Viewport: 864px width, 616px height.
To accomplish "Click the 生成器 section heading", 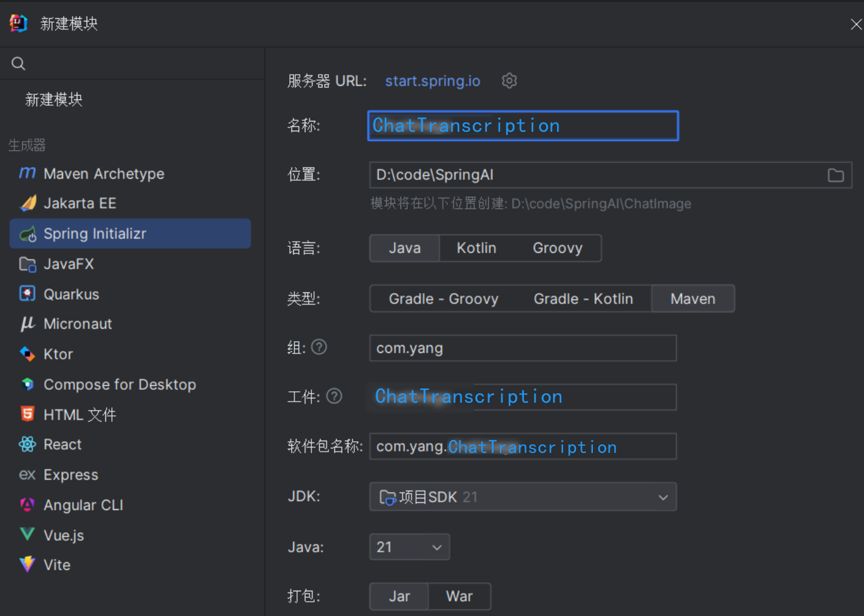I will click(27, 145).
